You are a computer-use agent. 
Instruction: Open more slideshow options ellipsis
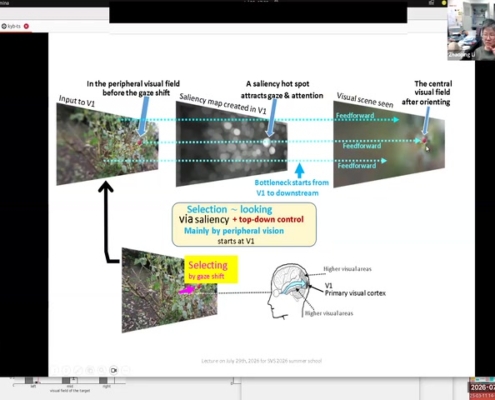pos(125,370)
